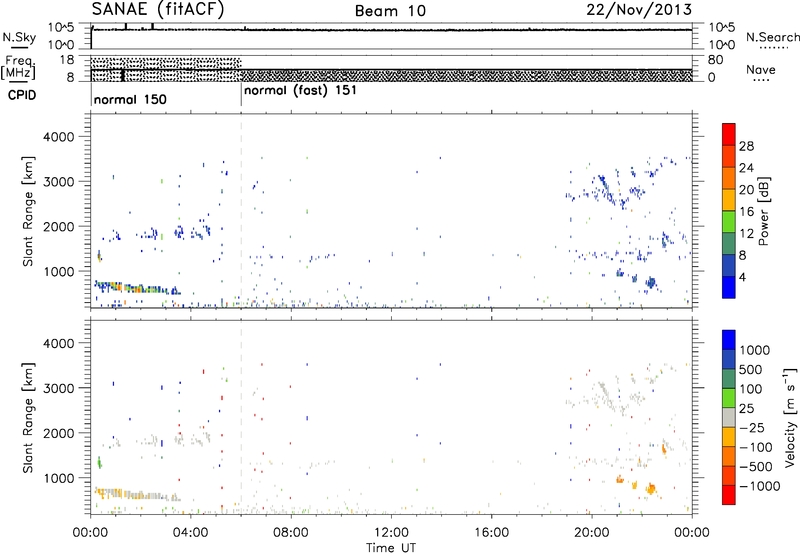The width and height of the screenshot is (800, 554).
Task: Click the Freq. [MHz] axis label
Action: [x=20, y=67]
